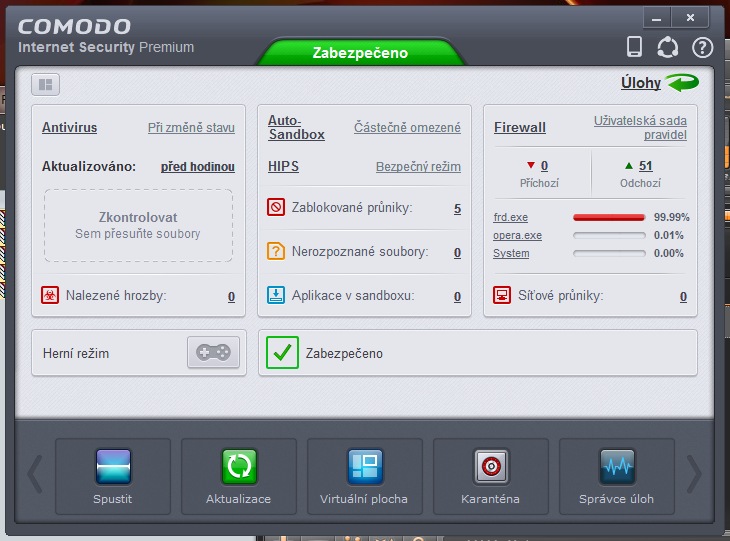730x541 pixels.
Task: Click the Zkontrolovat file drop area
Action: [x=138, y=225]
